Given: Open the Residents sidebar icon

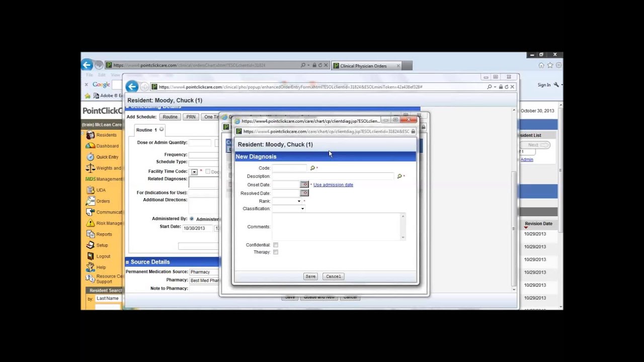Looking at the screenshot, I should coord(90,135).
